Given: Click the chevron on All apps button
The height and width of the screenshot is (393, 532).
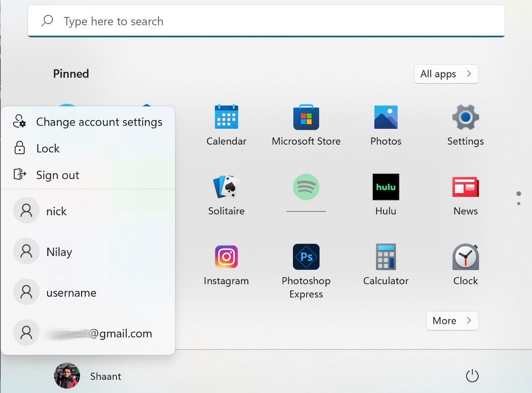Looking at the screenshot, I should (x=469, y=74).
